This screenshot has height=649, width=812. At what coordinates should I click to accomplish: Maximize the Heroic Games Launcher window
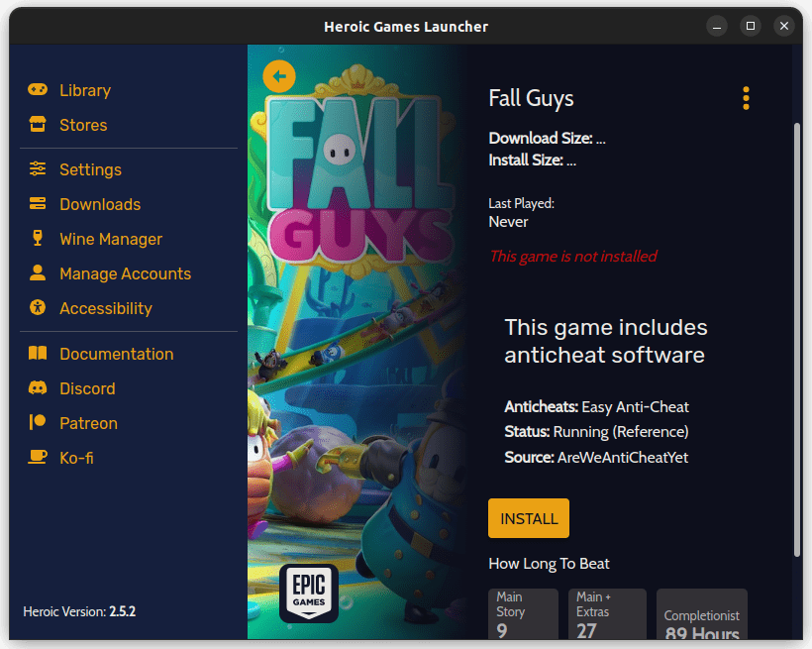pyautogui.click(x=751, y=26)
